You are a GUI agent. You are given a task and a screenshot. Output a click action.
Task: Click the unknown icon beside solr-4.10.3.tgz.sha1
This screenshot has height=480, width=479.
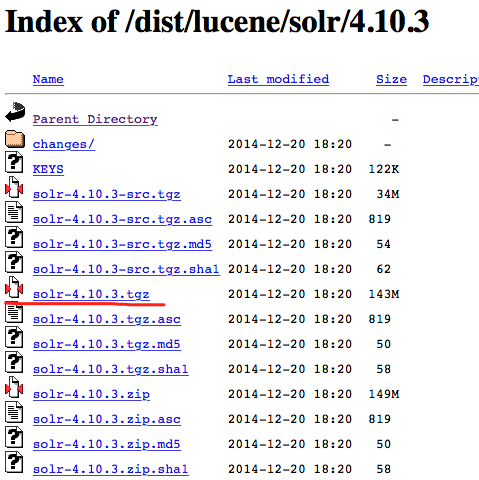click(x=14, y=362)
